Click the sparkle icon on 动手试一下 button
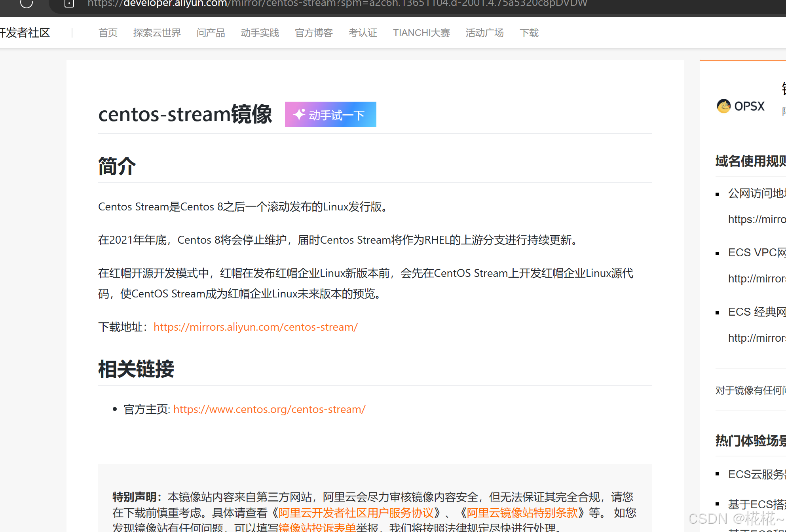Image resolution: width=786 pixels, height=532 pixels. 299,115
